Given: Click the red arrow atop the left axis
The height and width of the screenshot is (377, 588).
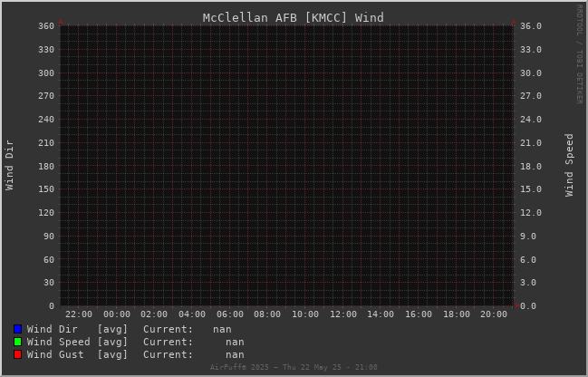Looking at the screenshot, I should [x=61, y=22].
